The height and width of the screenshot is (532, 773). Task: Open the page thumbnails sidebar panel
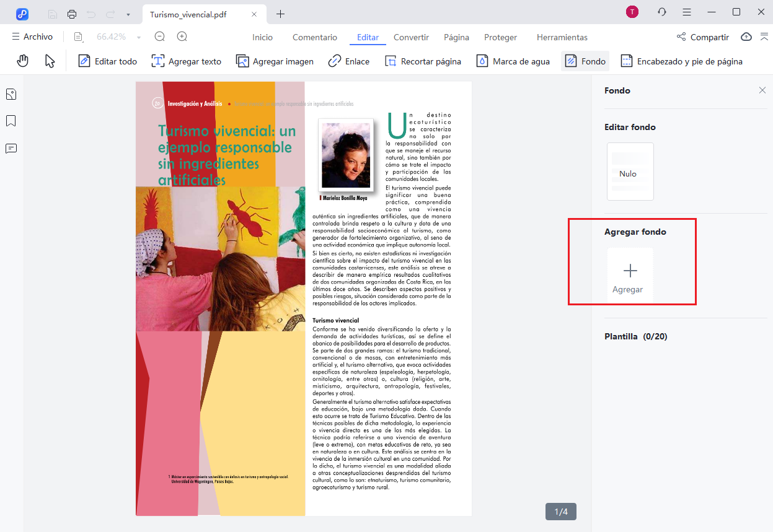pyautogui.click(x=11, y=94)
